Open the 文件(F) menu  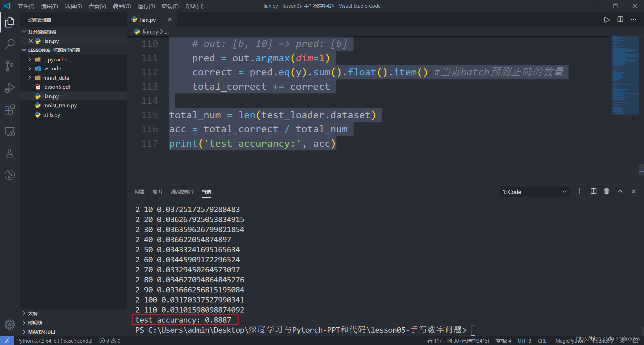(26, 6)
